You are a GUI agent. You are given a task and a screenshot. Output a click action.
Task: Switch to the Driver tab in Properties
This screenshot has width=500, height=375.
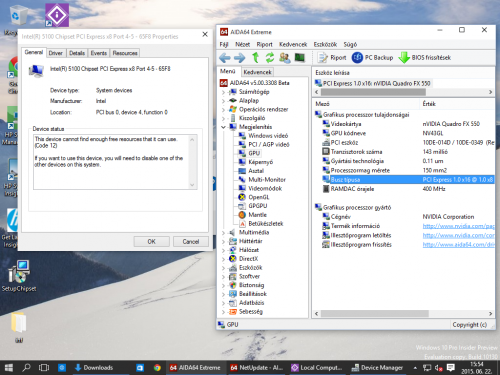click(x=55, y=53)
